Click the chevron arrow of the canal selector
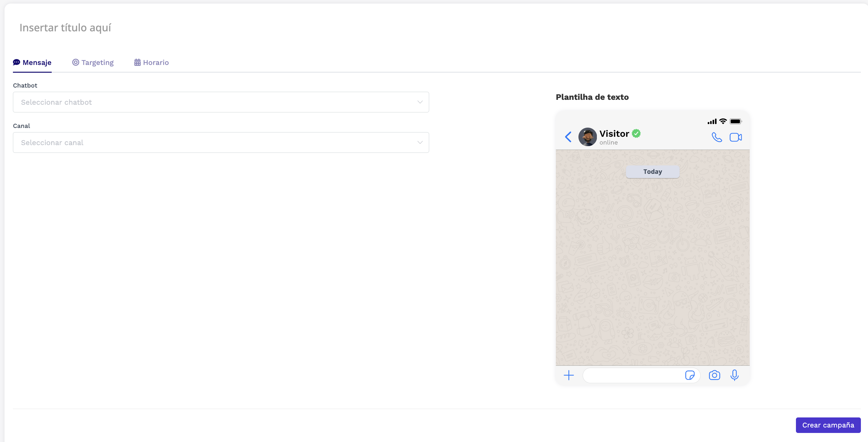Screen dimensions: 868x442 tap(420, 142)
